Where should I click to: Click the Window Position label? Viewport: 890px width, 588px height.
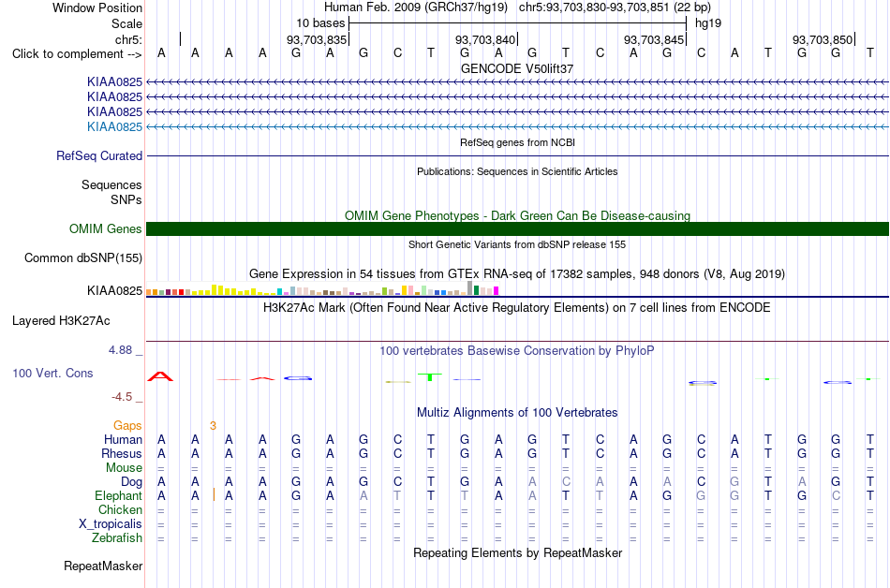(x=97, y=7)
